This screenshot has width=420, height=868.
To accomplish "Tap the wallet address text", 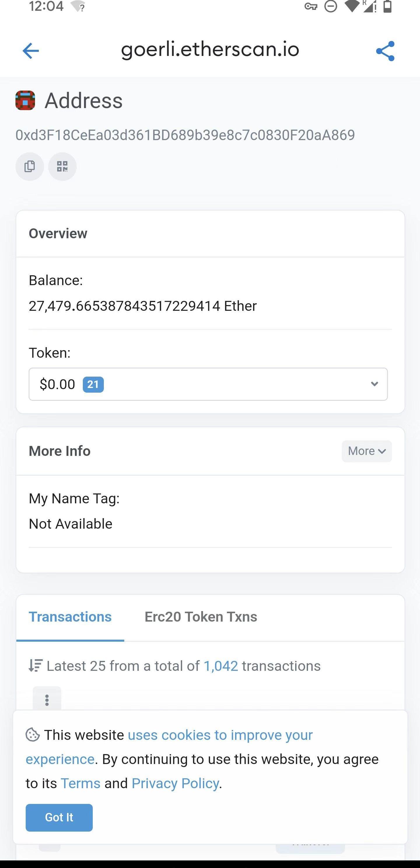I will tap(185, 135).
